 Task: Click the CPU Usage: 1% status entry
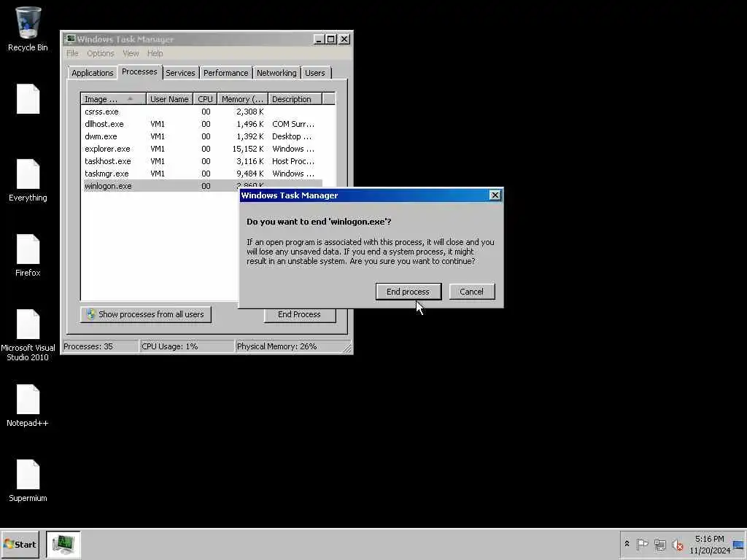click(187, 346)
